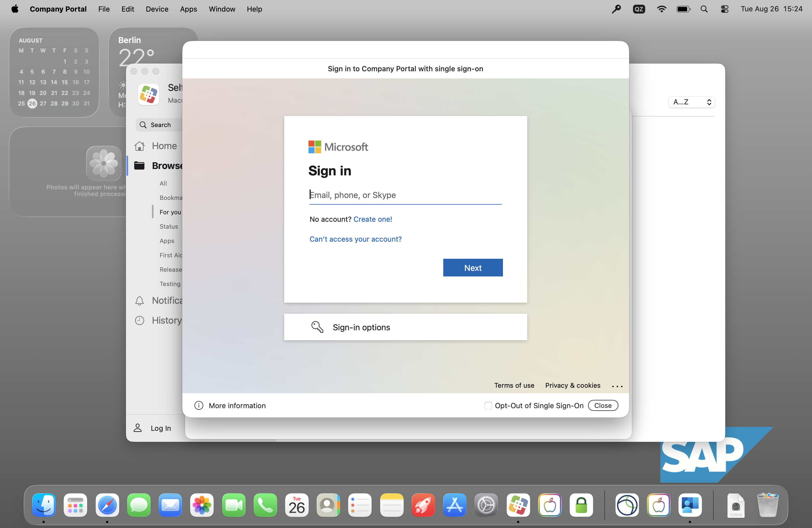Click the Sign-in options key icon

(x=317, y=327)
